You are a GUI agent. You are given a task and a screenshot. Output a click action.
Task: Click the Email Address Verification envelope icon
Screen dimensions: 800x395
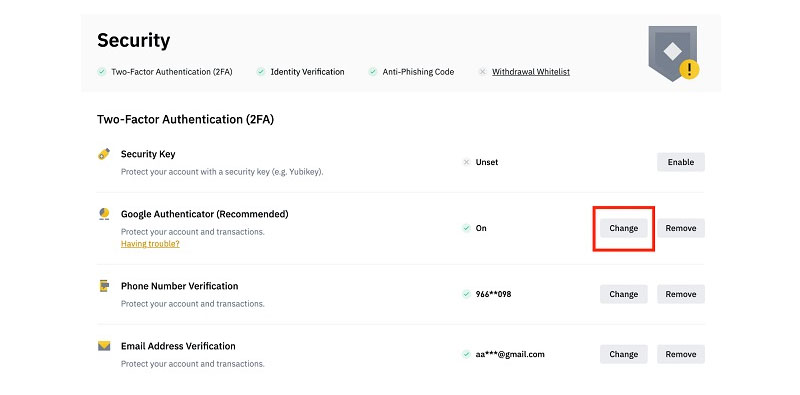coord(104,346)
